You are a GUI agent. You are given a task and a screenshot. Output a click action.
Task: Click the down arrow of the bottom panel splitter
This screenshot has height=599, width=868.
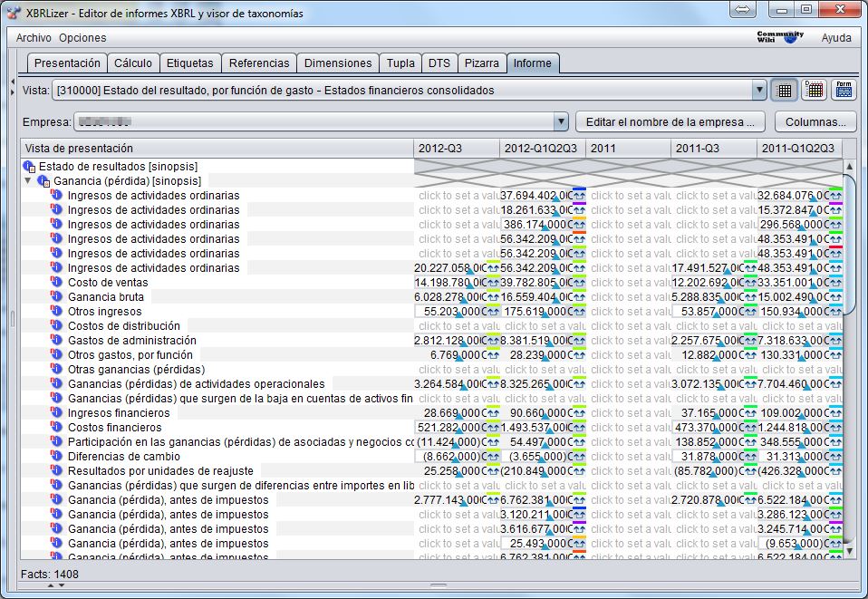(62, 585)
